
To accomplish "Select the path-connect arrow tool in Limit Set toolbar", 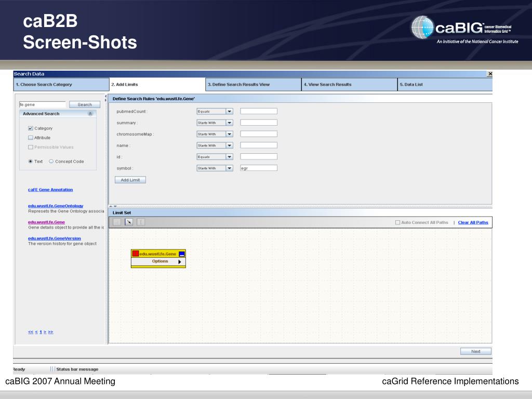I will [129, 222].
